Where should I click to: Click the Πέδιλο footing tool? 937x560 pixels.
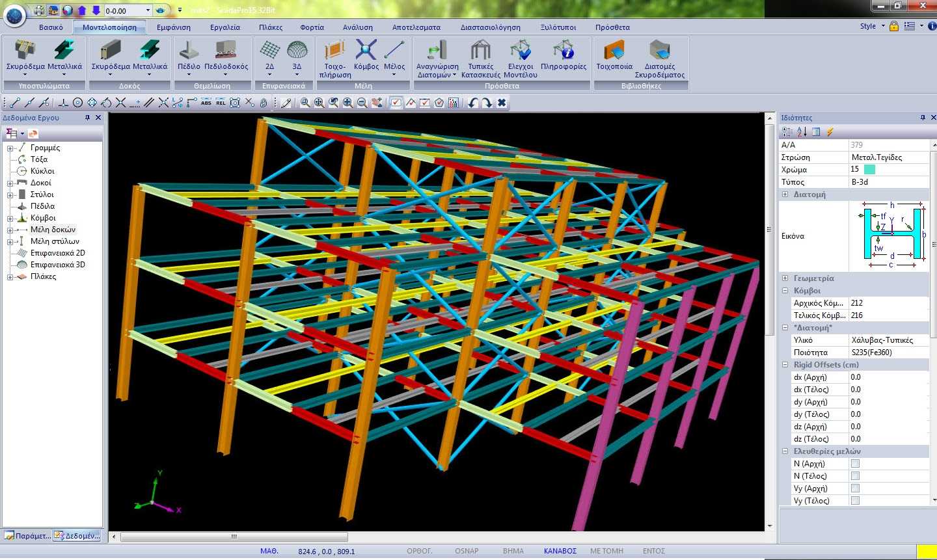pyautogui.click(x=189, y=56)
